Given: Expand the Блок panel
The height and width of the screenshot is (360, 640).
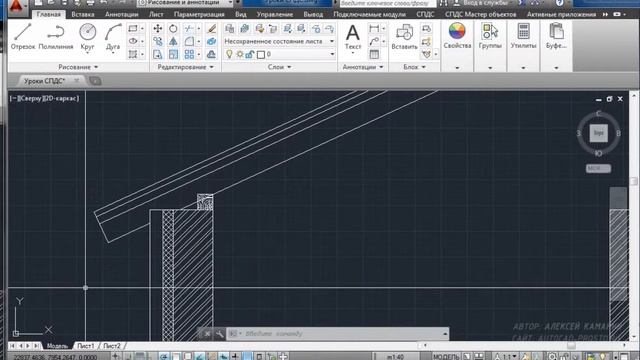Looking at the screenshot, I should [x=415, y=67].
